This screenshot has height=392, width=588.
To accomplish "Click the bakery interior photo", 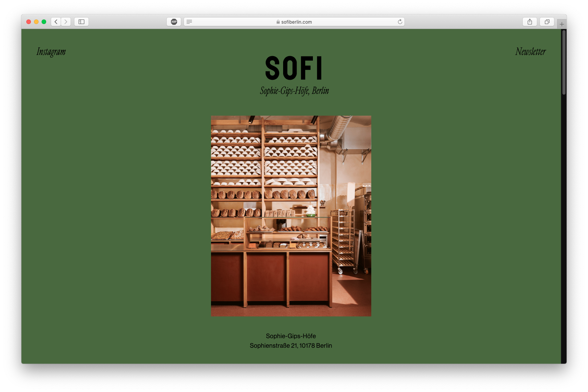I will pyautogui.click(x=291, y=216).
